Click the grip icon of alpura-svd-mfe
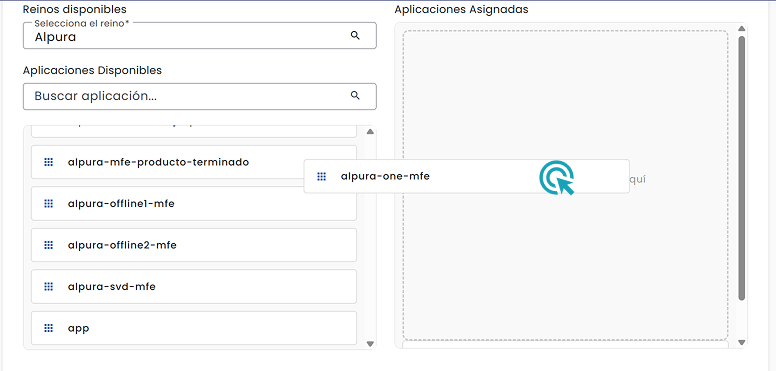The height and width of the screenshot is (371, 776). (48, 286)
